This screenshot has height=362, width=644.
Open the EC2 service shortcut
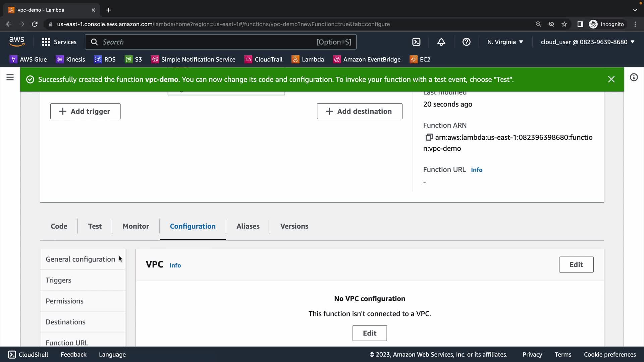click(x=420, y=59)
